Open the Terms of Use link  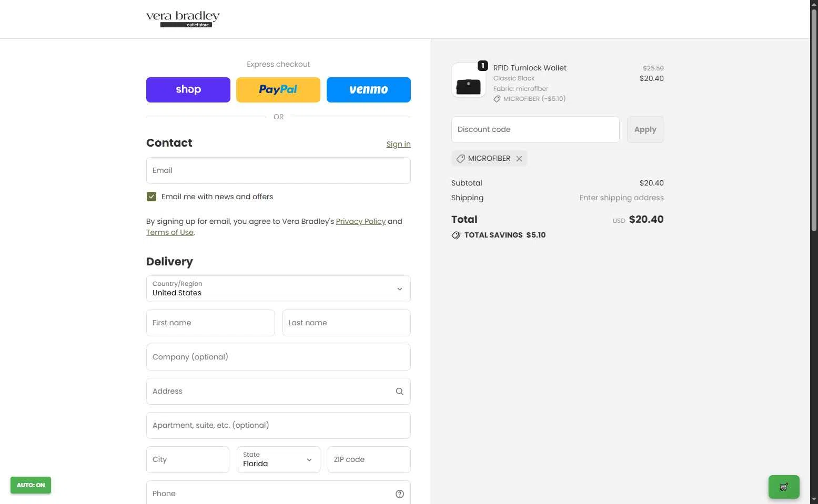coord(169,232)
